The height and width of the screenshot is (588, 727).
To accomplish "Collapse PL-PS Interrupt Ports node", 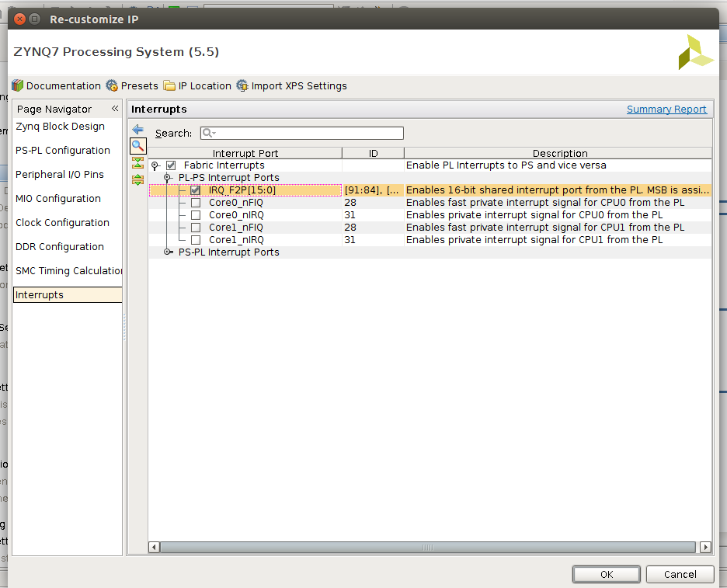I will click(x=167, y=178).
